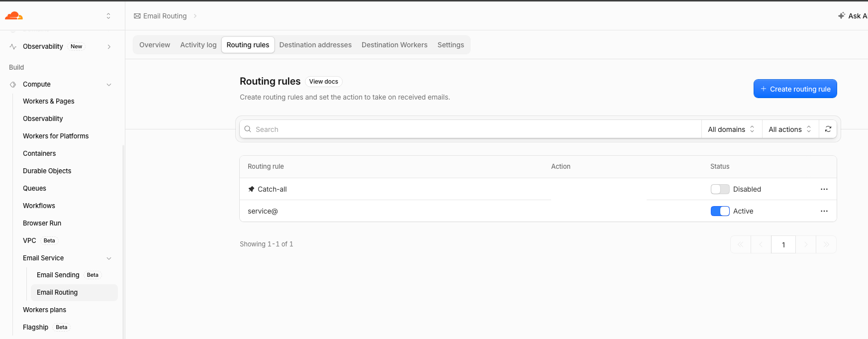Switch to the Activity log tab
Viewport: 868px width, 339px height.
(198, 45)
